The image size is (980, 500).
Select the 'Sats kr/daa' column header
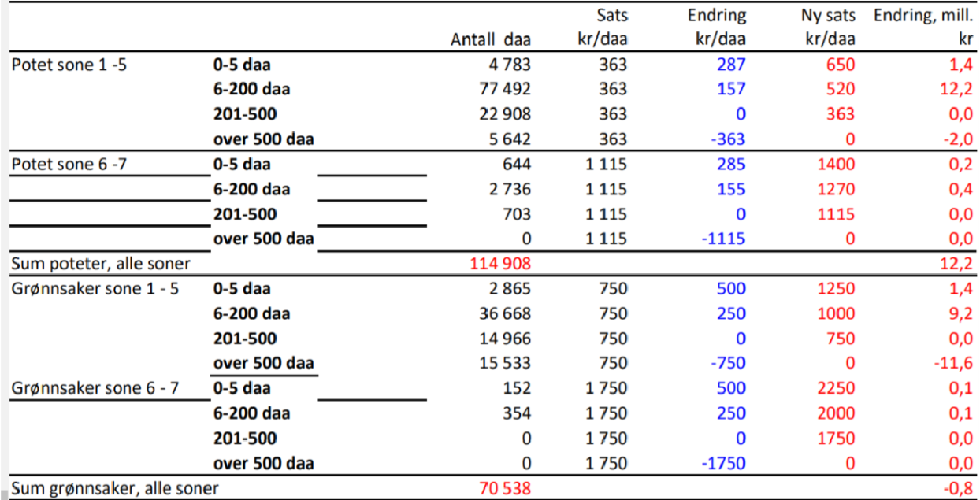pos(601,28)
